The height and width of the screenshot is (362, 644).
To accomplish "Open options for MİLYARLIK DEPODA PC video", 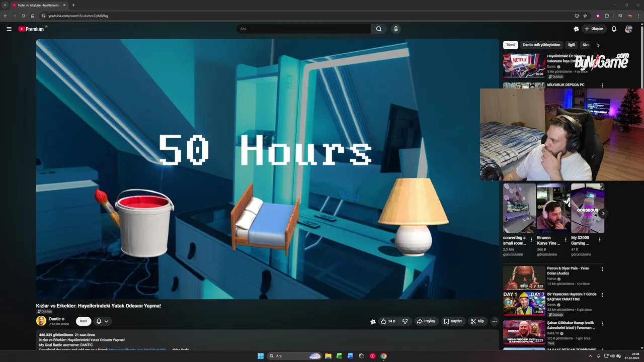I will click(x=602, y=85).
